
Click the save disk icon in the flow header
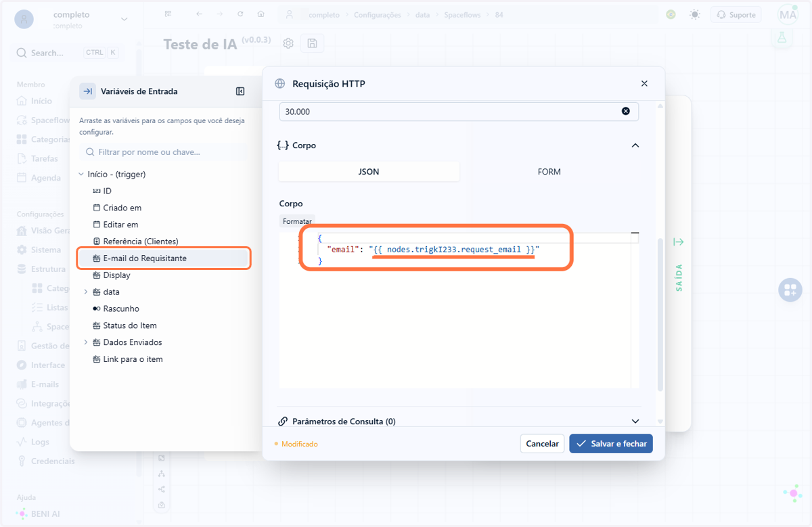tap(312, 43)
